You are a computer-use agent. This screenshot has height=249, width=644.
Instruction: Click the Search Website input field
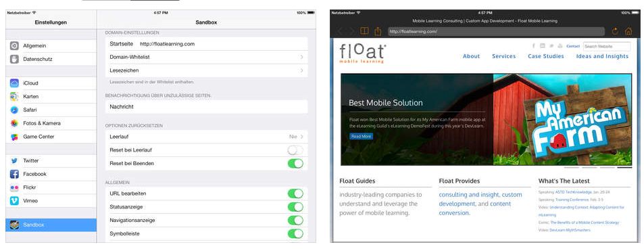click(607, 47)
